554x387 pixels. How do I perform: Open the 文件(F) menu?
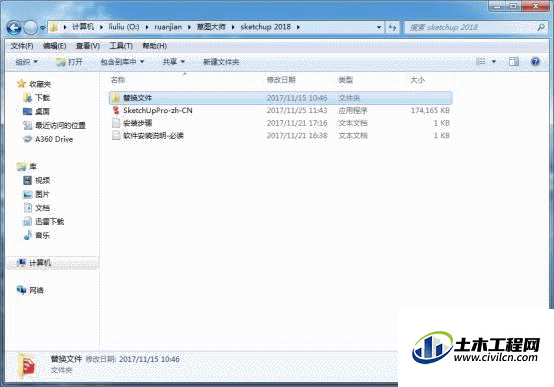(x=22, y=46)
